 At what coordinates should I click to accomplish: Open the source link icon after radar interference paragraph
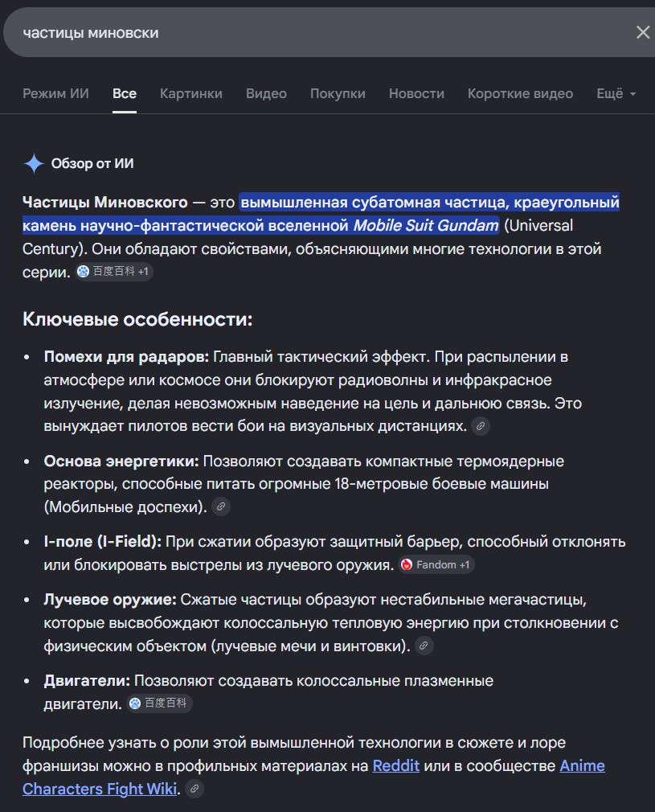click(481, 426)
